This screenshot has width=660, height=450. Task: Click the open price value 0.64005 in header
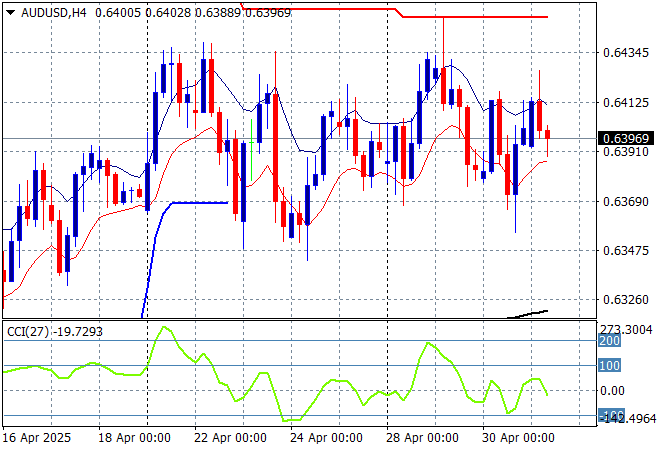(x=118, y=13)
